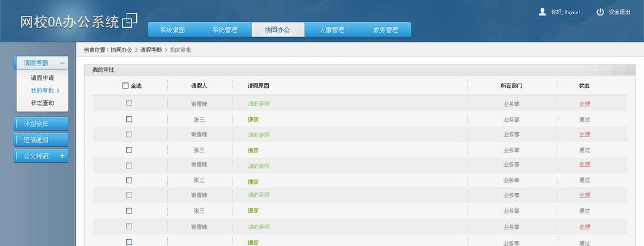Tick the checkbox in the second 张三 row
This screenshot has height=246, width=644.
129,150
